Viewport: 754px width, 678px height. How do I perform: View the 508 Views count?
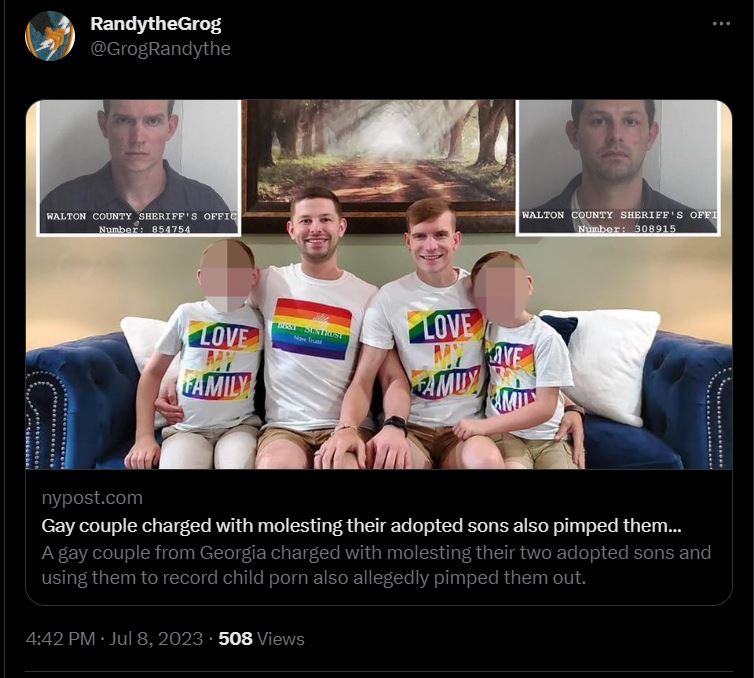pyautogui.click(x=261, y=639)
